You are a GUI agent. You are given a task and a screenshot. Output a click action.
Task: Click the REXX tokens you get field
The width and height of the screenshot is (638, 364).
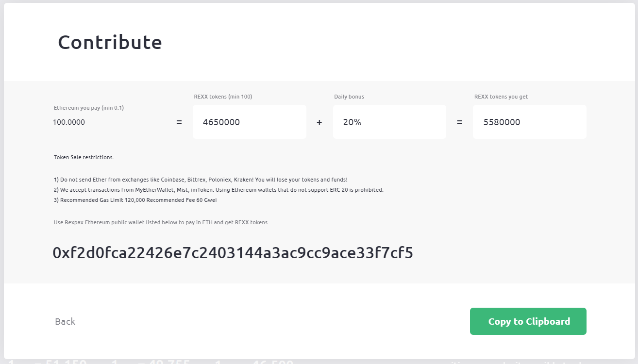pyautogui.click(x=529, y=122)
